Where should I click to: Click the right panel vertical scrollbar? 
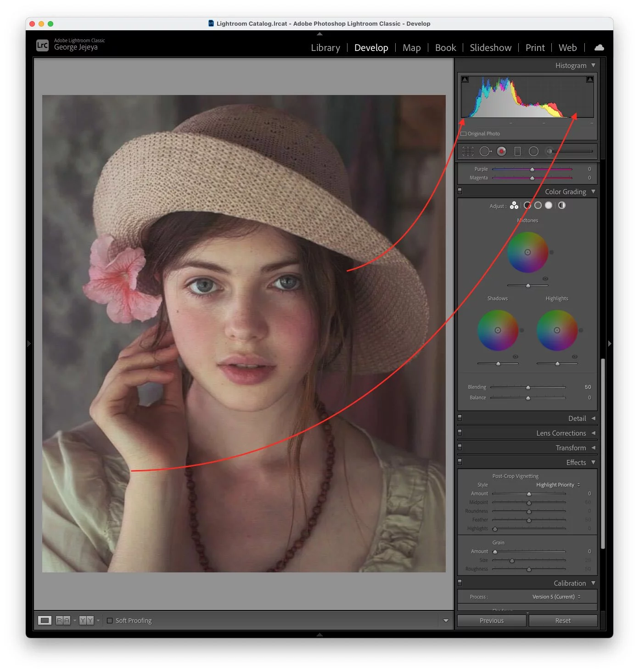tap(603, 454)
